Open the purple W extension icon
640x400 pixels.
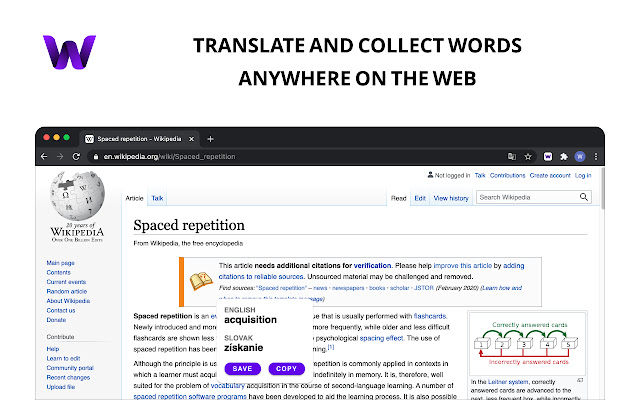(548, 156)
